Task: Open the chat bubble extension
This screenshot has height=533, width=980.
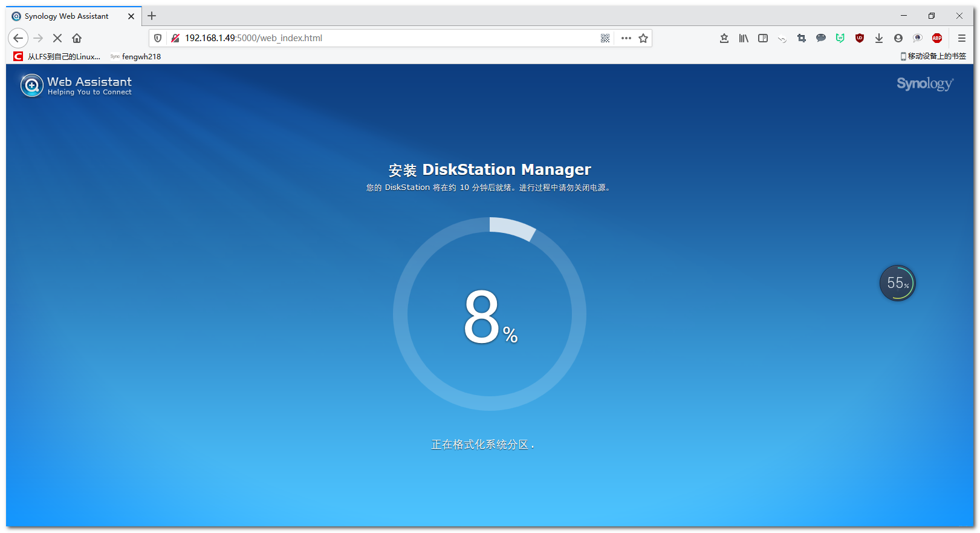Action: pos(821,38)
